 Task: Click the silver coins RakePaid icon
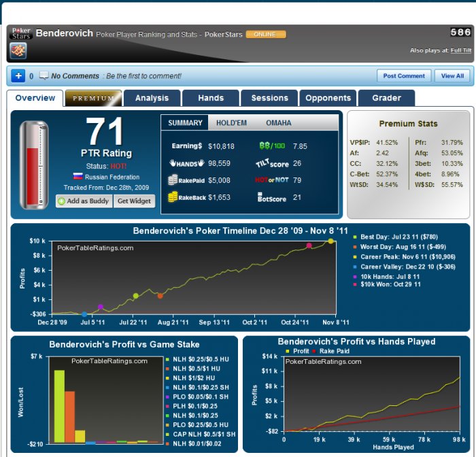tap(173, 180)
